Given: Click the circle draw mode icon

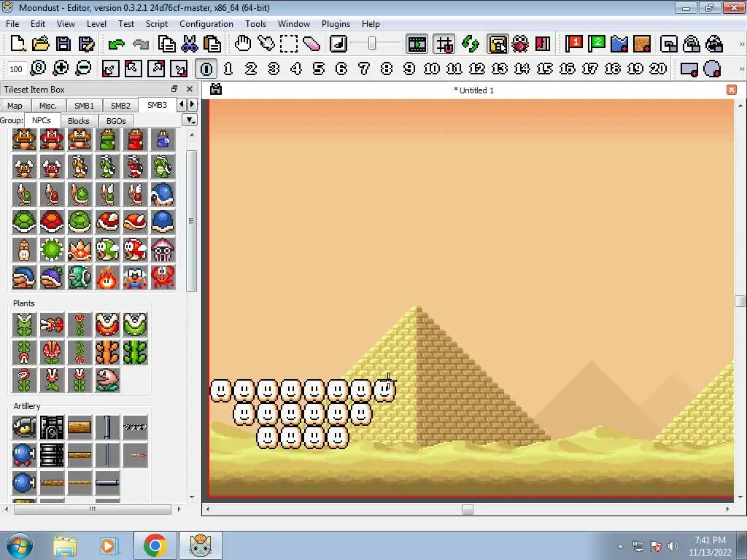Looking at the screenshot, I should click(x=712, y=69).
